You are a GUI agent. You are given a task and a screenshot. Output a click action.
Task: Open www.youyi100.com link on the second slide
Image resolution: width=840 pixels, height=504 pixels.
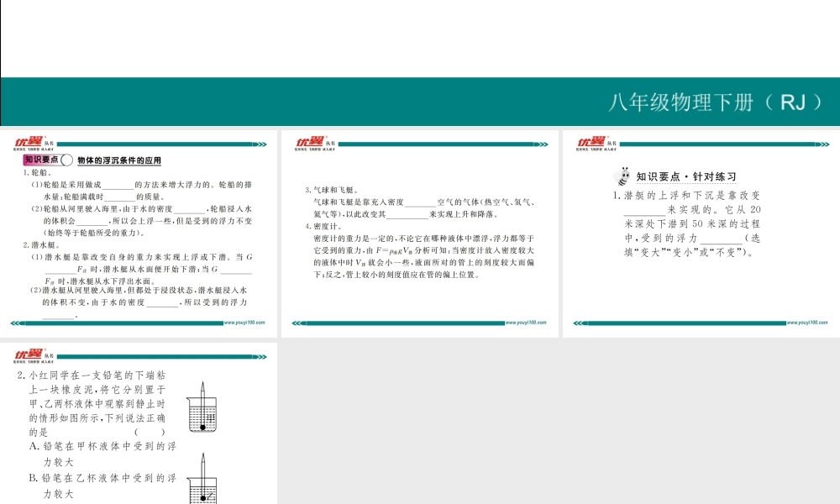pyautogui.click(x=526, y=323)
